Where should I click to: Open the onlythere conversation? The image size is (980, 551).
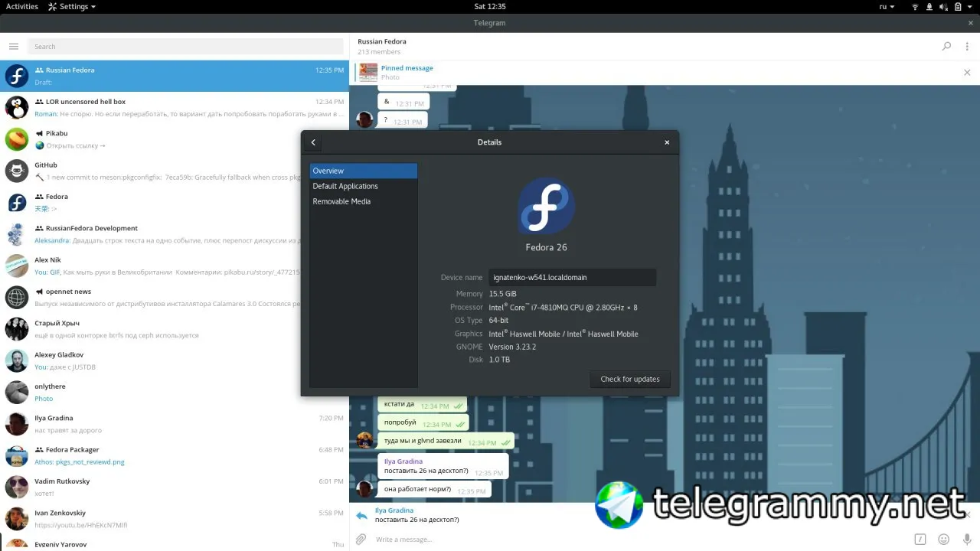[175, 393]
